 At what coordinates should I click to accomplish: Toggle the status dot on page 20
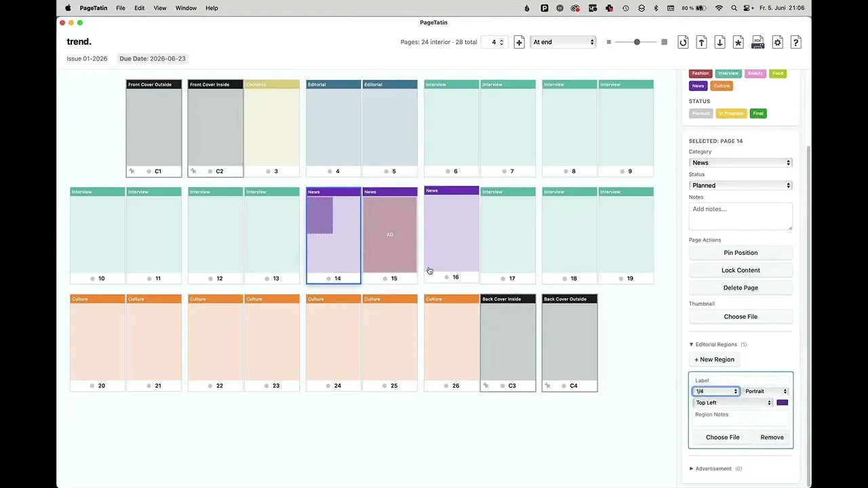(x=92, y=386)
